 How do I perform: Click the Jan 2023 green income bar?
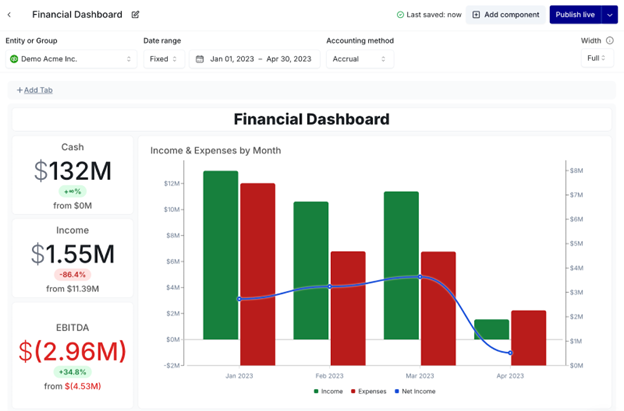click(x=220, y=255)
